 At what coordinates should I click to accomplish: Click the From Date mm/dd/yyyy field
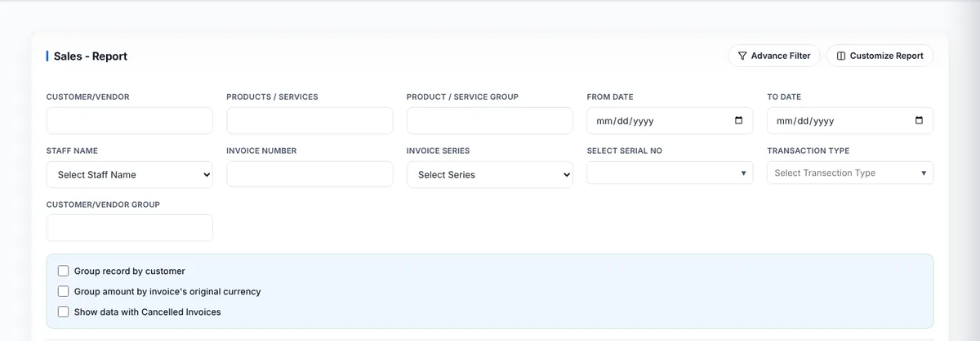(x=670, y=120)
